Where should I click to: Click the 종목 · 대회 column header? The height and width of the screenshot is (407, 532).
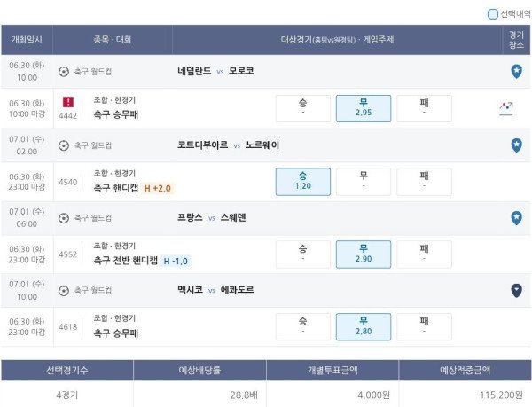tap(113, 40)
